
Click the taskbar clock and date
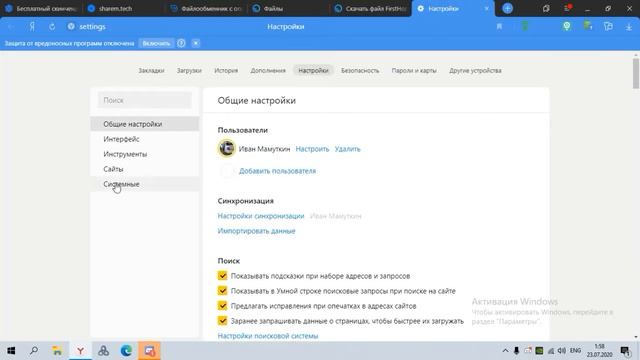pyautogui.click(x=600, y=351)
